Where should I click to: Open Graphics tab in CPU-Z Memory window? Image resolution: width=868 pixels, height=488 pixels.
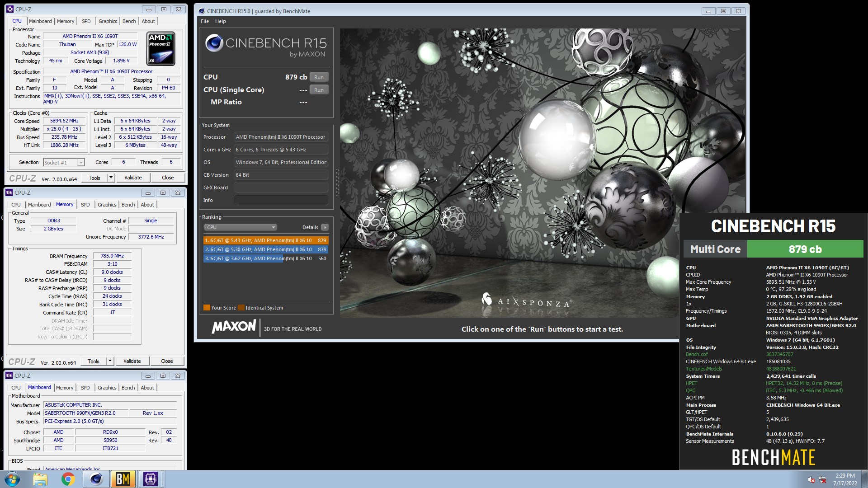(107, 205)
